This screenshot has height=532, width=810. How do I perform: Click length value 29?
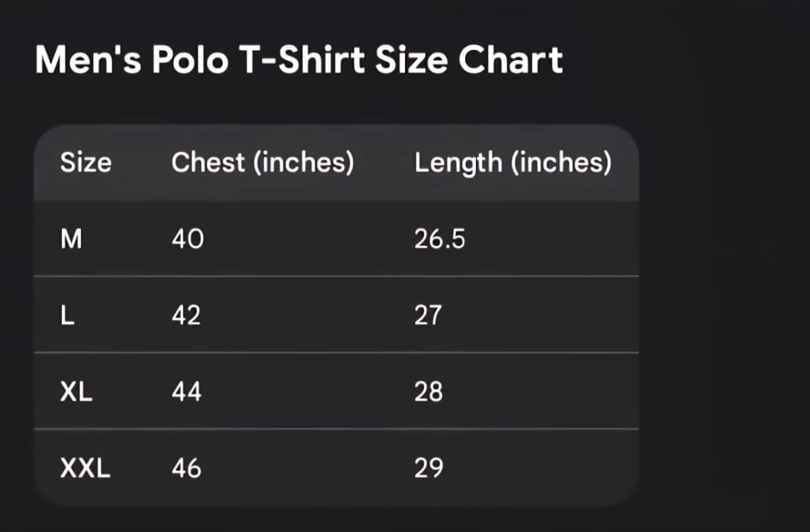point(429,468)
